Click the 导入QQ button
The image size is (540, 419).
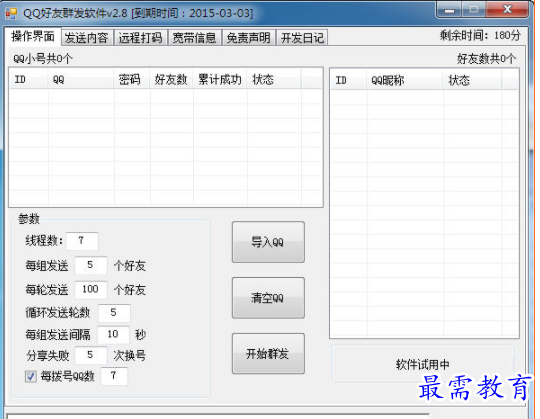point(268,242)
